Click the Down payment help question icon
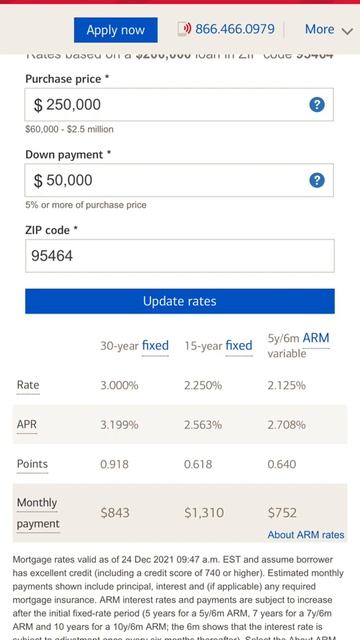The image size is (360, 640). pos(317,180)
